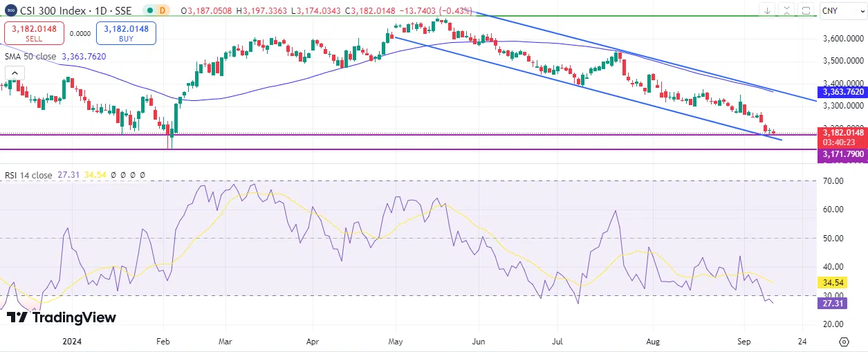Image resolution: width=868 pixels, height=352 pixels.
Task: Click the blue BUY price button
Action: 126,33
